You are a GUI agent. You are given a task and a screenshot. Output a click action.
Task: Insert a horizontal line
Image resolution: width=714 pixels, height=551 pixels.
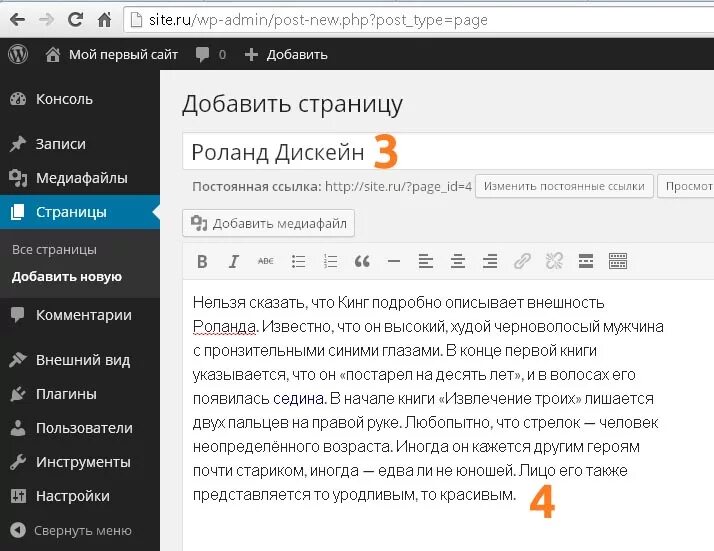393,261
